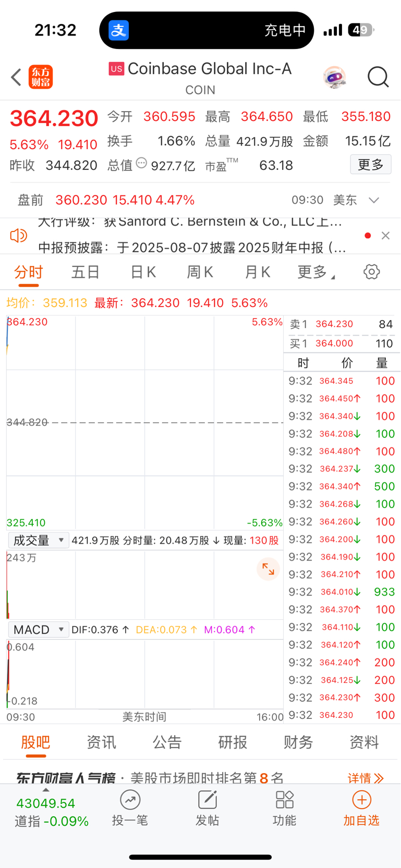
Task: Open the 公告 tab
Action: click(167, 742)
